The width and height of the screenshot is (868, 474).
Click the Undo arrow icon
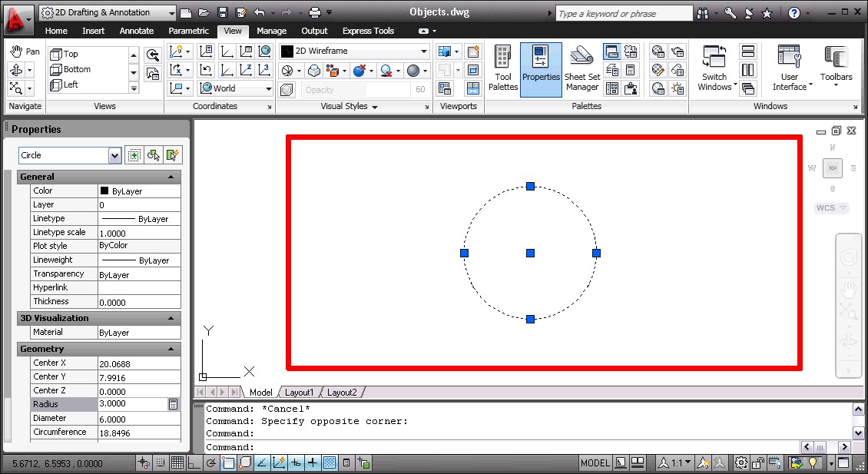pos(259,12)
